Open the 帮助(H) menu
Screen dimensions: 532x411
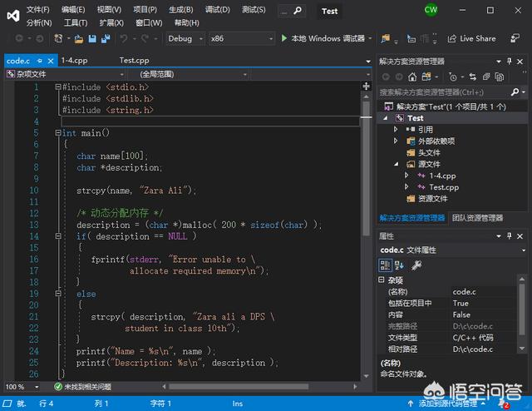tap(186, 22)
